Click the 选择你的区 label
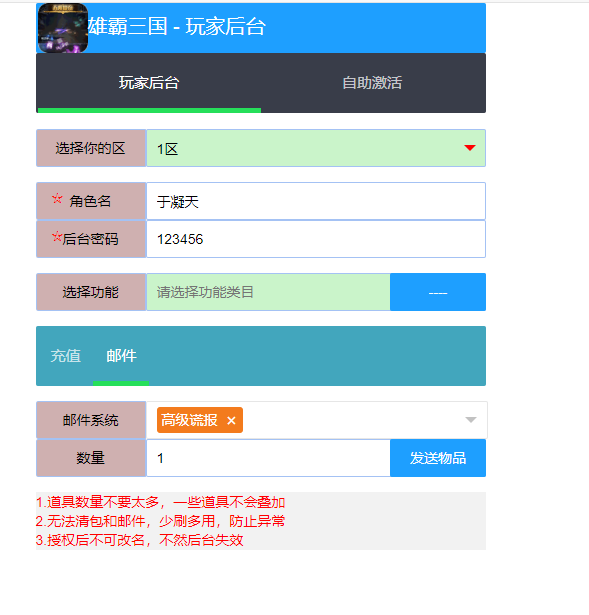 [x=91, y=148]
